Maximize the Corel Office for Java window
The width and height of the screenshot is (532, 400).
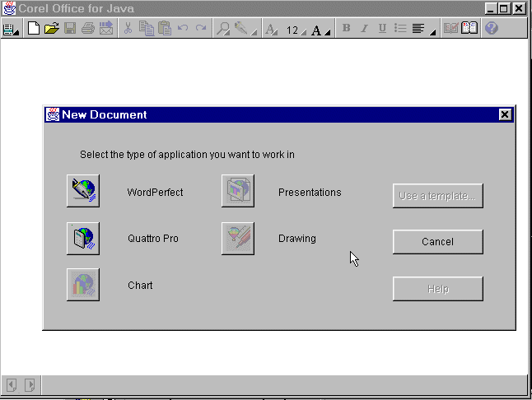click(x=504, y=8)
